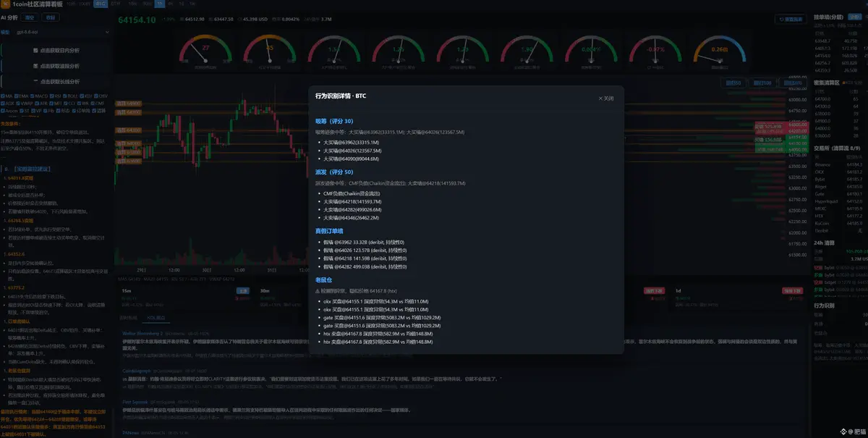Click 挂单墙(分层) panel heading

(x=828, y=17)
